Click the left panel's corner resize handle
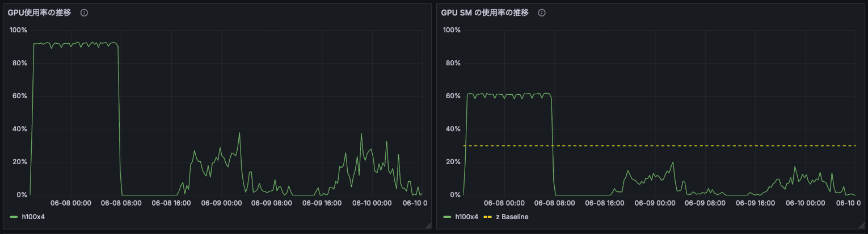Image resolution: width=868 pixels, height=234 pixels. [428, 225]
